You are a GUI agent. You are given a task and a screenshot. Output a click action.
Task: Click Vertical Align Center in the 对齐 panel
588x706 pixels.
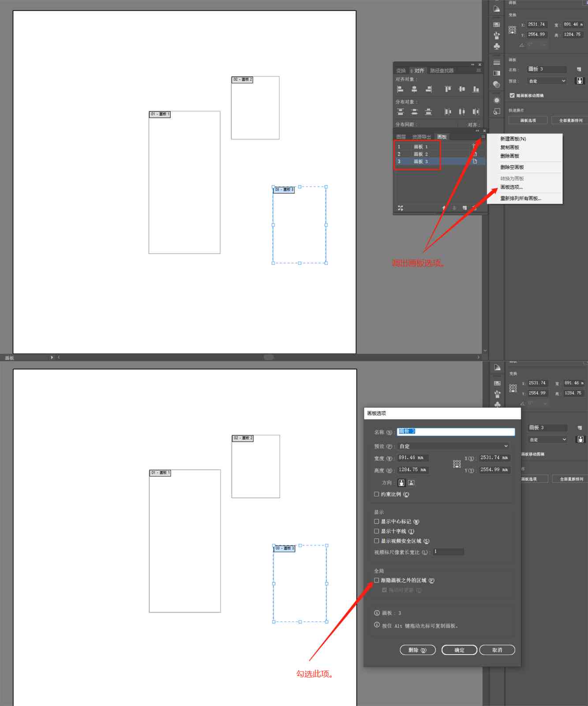462,89
